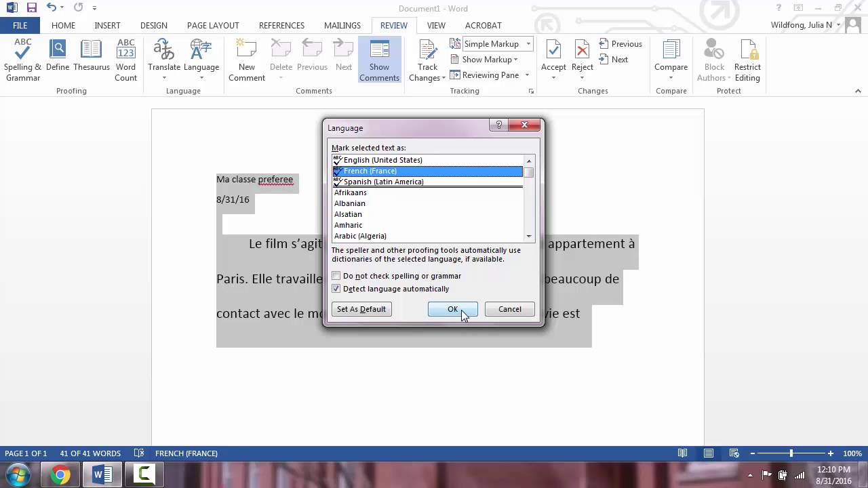The image size is (868, 488).
Task: Open the Thesaurus tool
Action: click(x=92, y=56)
